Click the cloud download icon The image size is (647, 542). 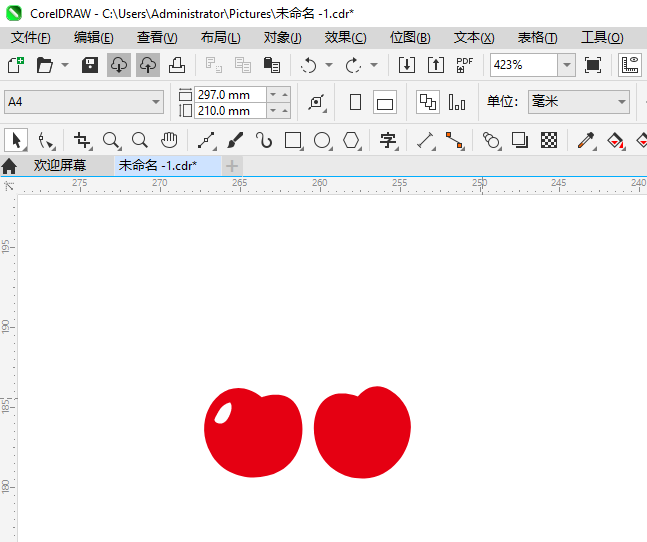coord(119,65)
